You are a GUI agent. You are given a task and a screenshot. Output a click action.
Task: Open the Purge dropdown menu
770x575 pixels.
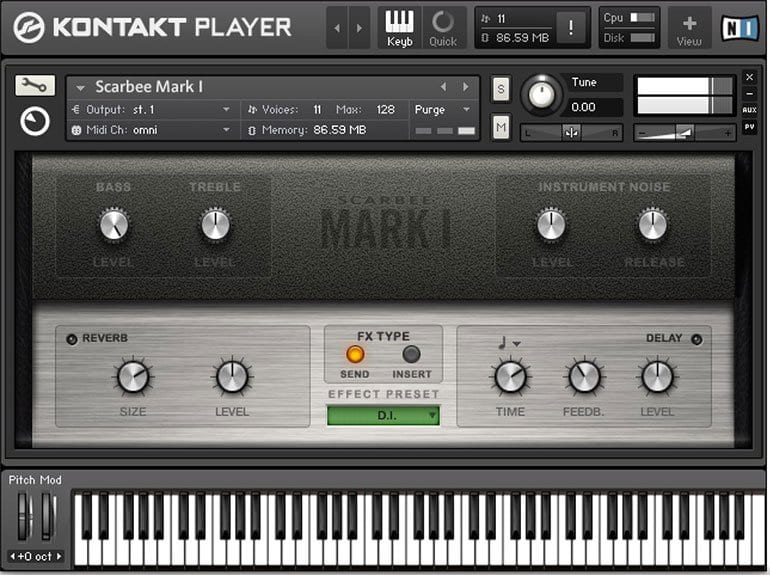coord(442,110)
